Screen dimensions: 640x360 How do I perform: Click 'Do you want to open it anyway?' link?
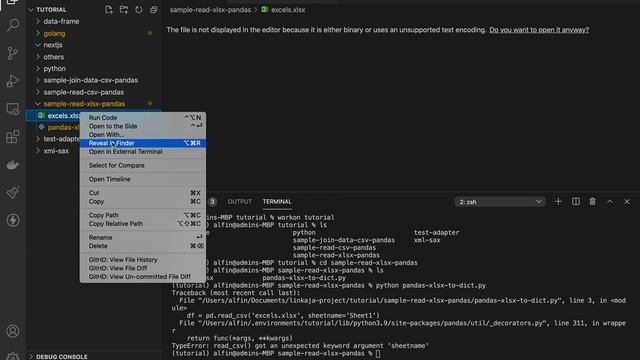[x=539, y=30]
